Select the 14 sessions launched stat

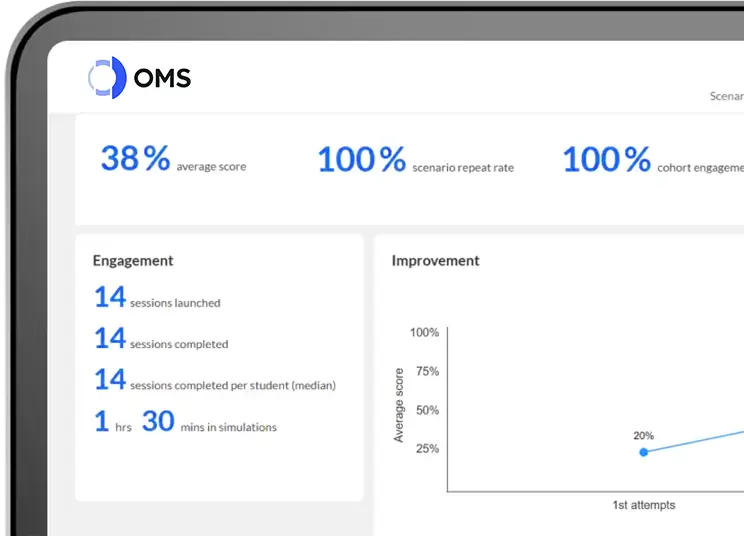[x=157, y=298]
